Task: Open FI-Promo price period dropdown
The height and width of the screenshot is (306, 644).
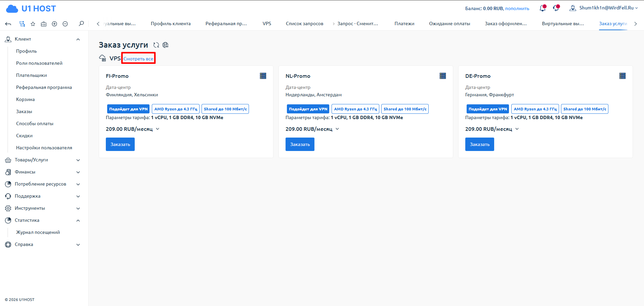Action: click(158, 129)
